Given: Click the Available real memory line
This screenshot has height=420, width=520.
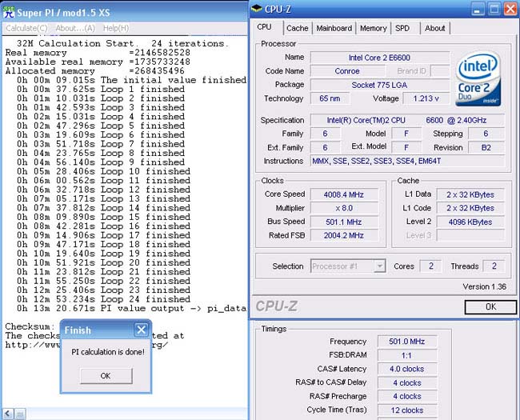Looking at the screenshot, I should click(98, 62).
